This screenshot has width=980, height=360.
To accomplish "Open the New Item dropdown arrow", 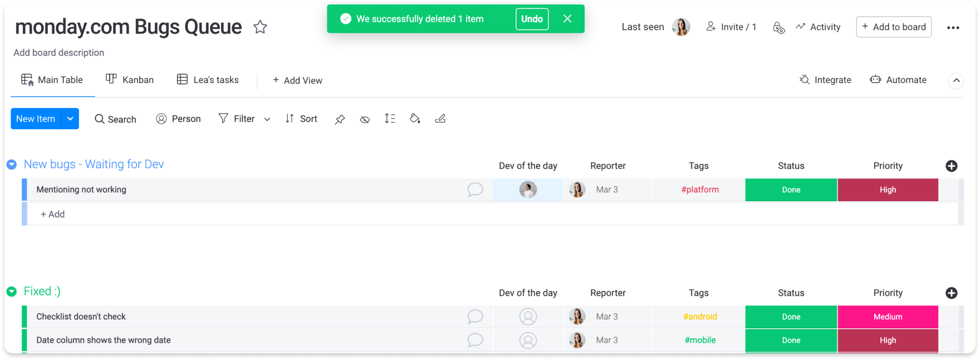I will (x=70, y=119).
